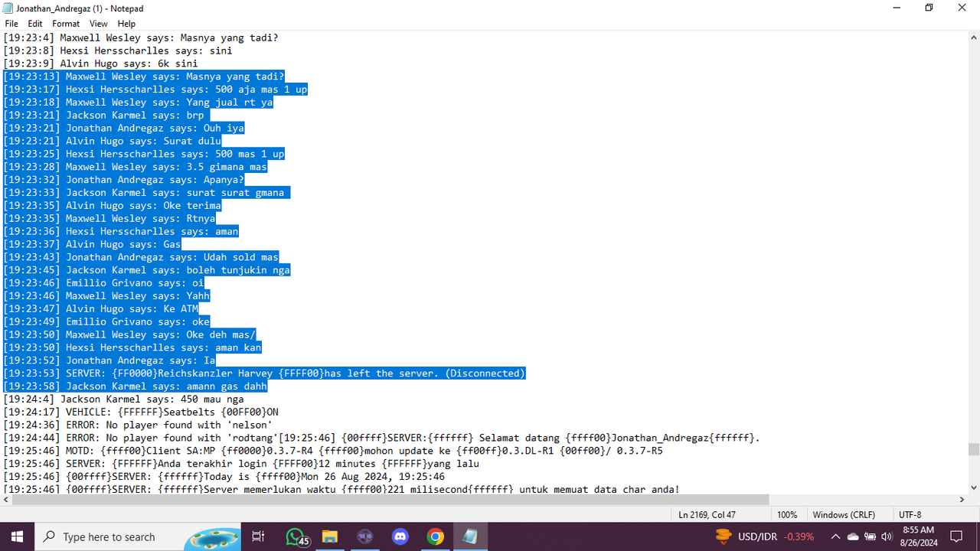This screenshot has height=551, width=980.
Task: Click the vertical scrollbar thumb
Action: [x=973, y=449]
